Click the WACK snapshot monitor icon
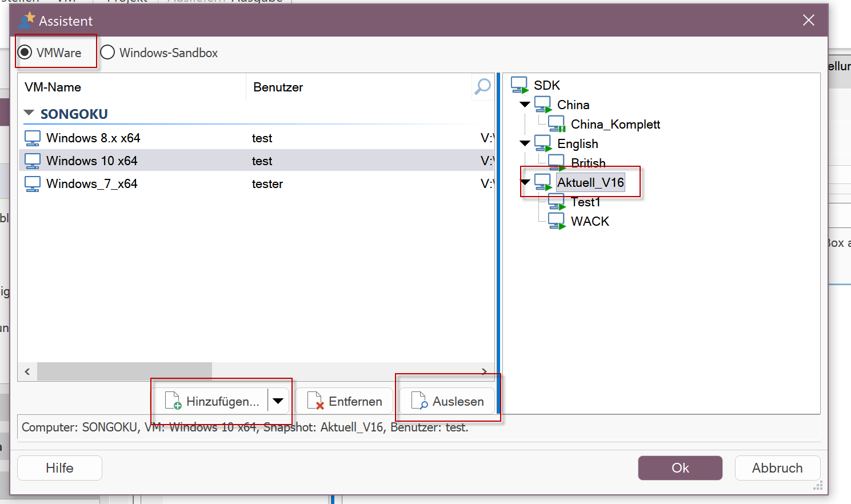This screenshot has height=504, width=851. (557, 221)
